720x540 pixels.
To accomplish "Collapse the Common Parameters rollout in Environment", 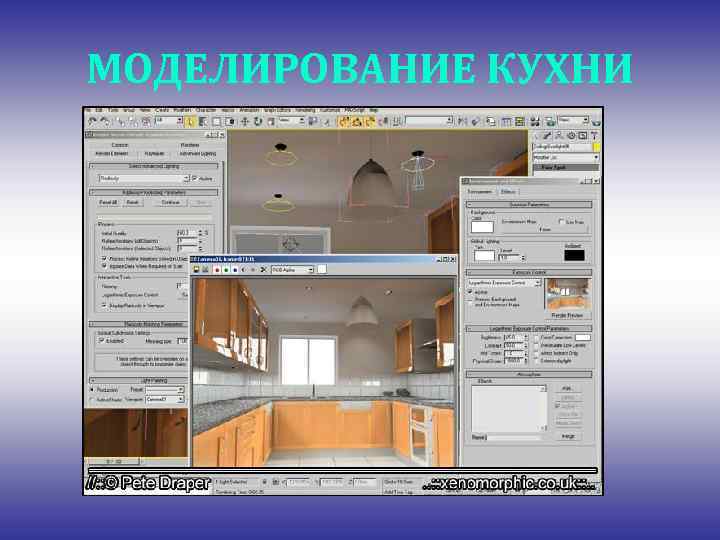I will pos(529,204).
